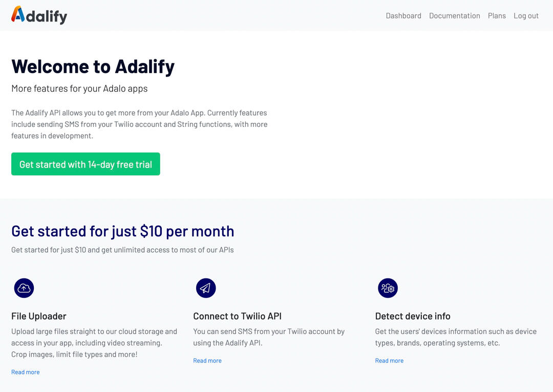
Task: Click the device settings icon above Detect device info
Action: [x=388, y=288]
